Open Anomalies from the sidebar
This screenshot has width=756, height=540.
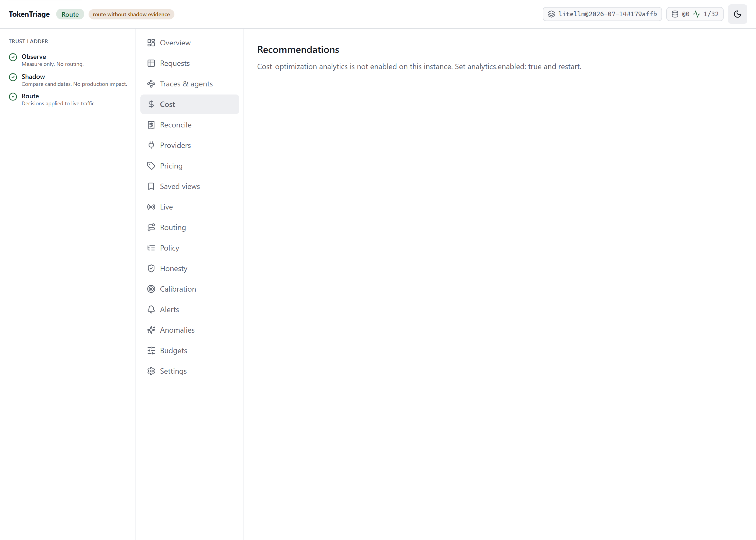tap(190, 330)
